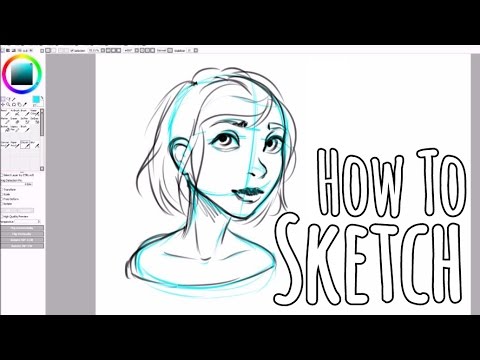The height and width of the screenshot is (360, 480).
Task: Select the Scale radio option
Action: [x=3, y=194]
